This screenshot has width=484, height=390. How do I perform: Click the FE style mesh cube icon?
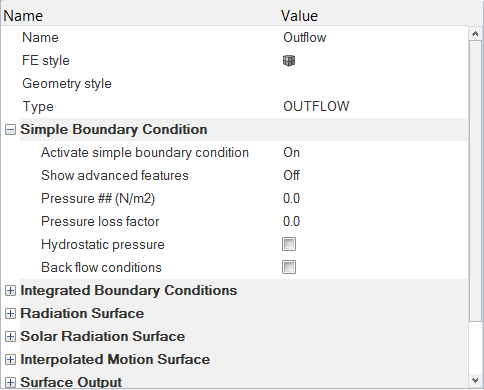[289, 61]
